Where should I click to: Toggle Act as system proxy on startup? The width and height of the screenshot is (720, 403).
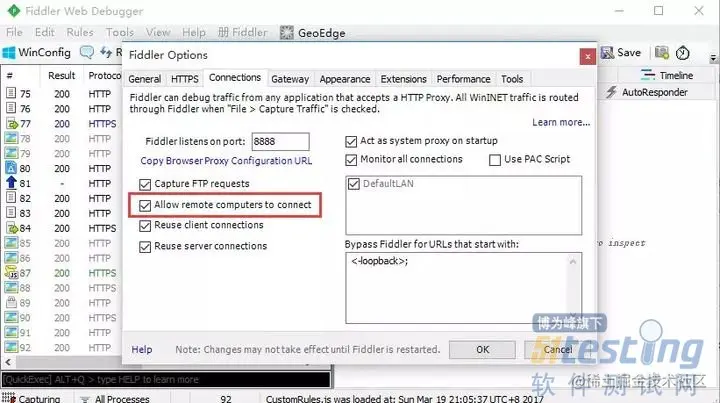351,141
